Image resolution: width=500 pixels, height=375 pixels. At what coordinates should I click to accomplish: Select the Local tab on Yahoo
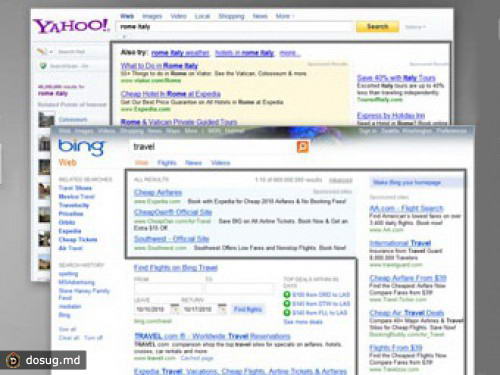(x=202, y=16)
